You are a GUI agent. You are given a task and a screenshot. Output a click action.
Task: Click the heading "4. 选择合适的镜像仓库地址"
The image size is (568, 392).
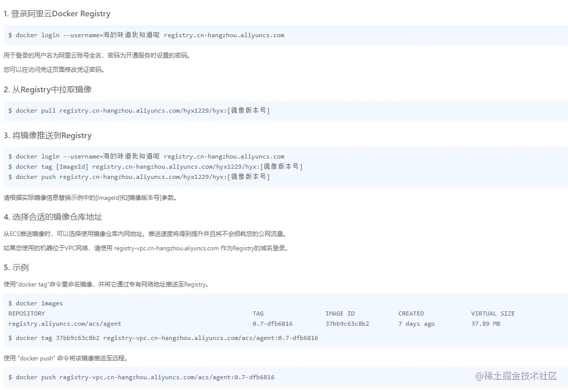click(53, 217)
